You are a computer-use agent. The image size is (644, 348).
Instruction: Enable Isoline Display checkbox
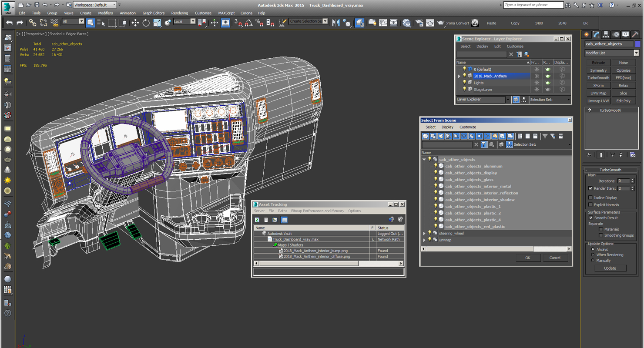click(x=590, y=197)
